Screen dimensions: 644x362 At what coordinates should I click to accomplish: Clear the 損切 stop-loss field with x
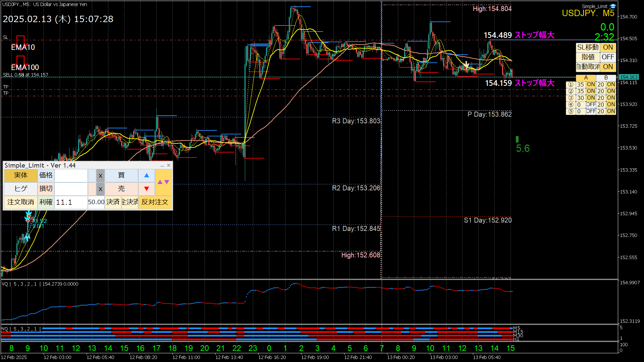click(x=100, y=189)
